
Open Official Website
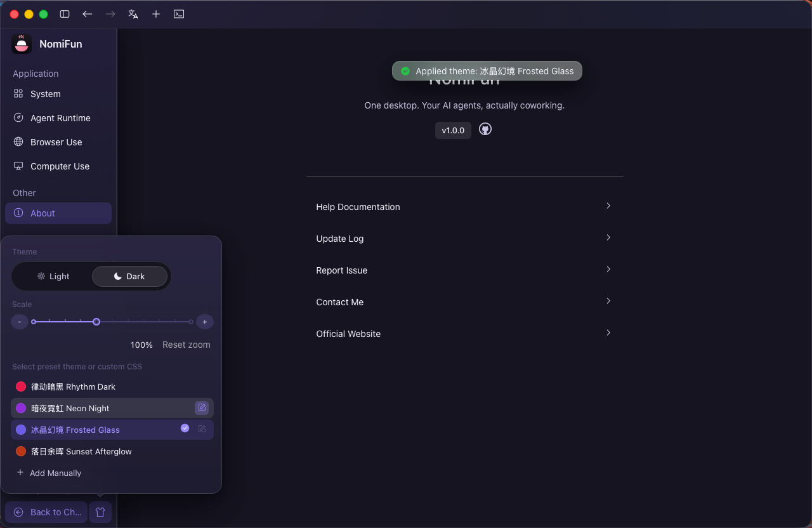[464, 334]
